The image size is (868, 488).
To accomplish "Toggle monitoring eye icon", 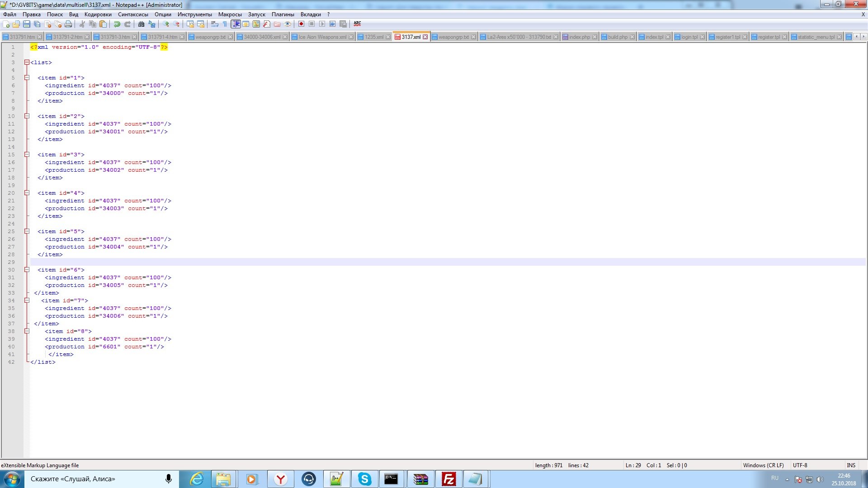I will pyautogui.click(x=288, y=24).
